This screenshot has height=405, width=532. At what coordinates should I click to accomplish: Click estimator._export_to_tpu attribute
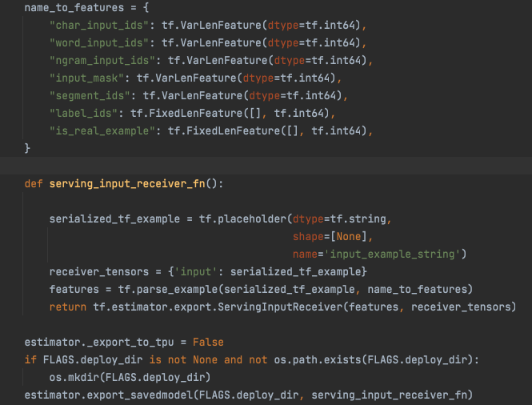point(99,343)
